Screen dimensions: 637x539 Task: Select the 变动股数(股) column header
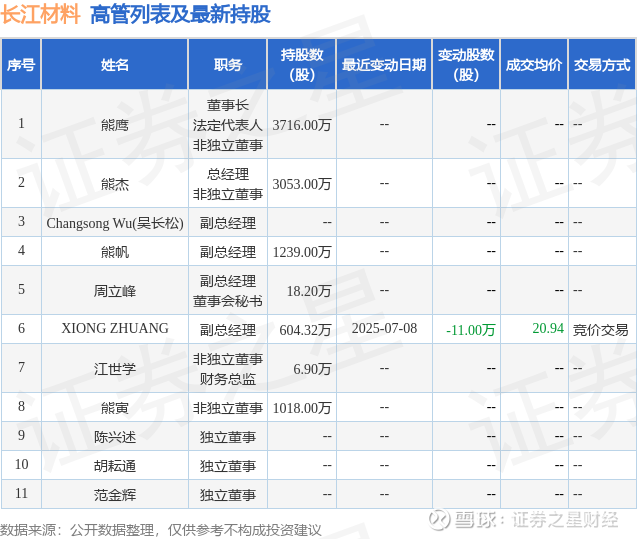pos(466,65)
